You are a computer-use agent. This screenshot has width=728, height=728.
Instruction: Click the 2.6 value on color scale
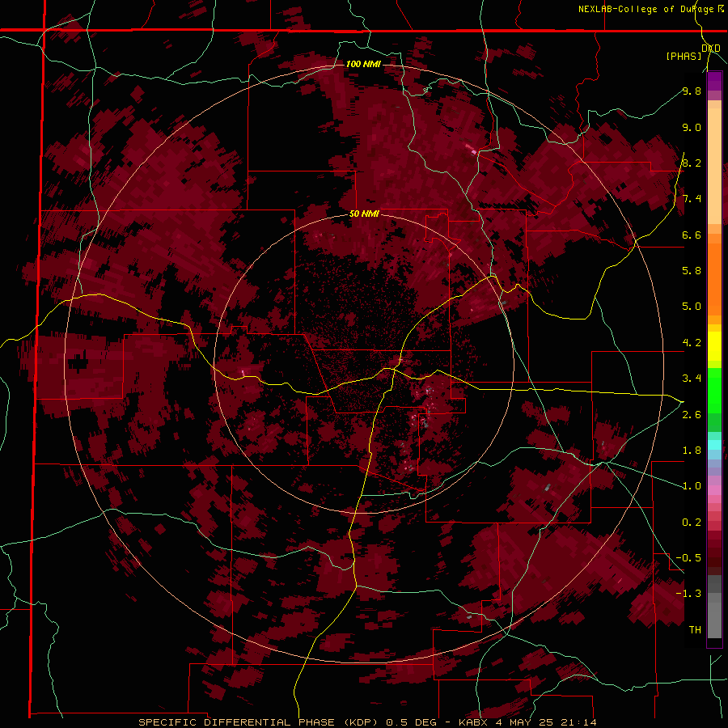(692, 415)
